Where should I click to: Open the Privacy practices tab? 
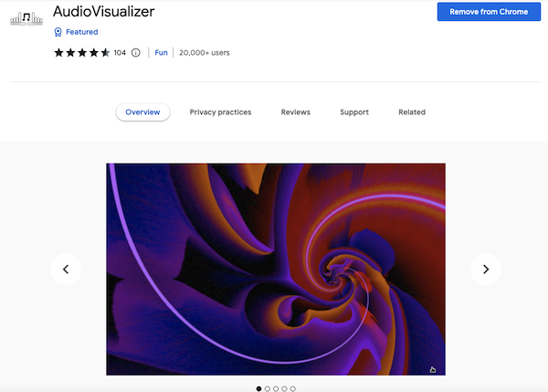tap(220, 112)
